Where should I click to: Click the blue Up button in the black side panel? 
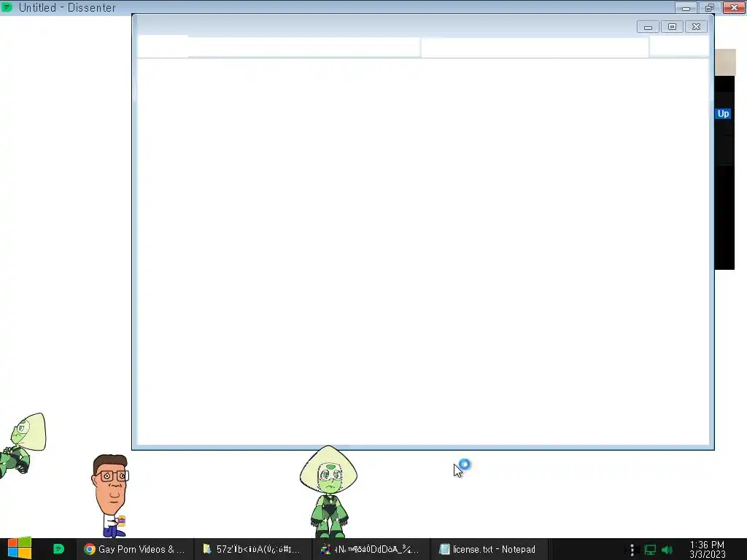(723, 113)
